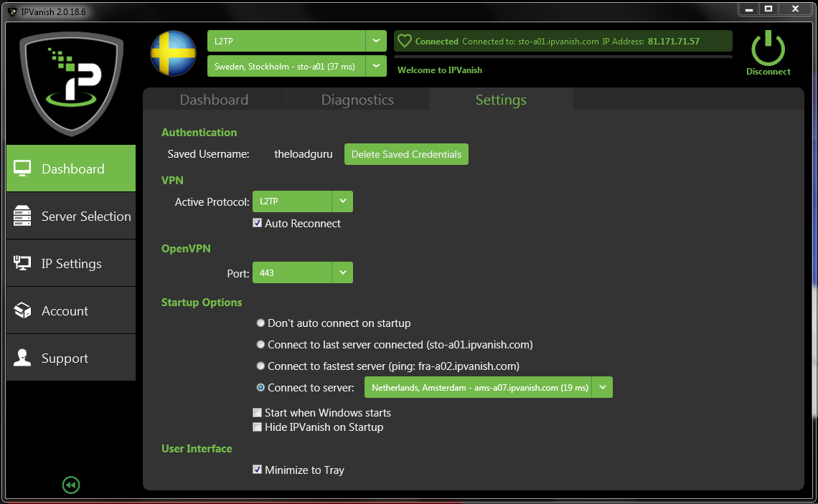Open Dashboard in the sidebar
Viewport: 818px width, 504px height.
tap(71, 168)
